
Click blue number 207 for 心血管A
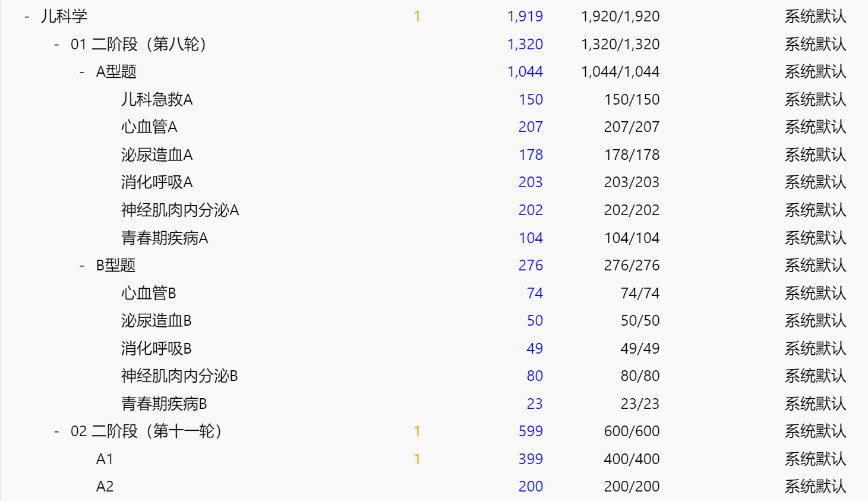(530, 127)
